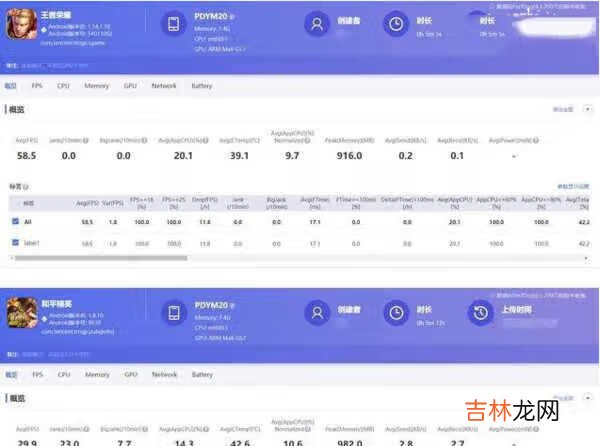The height and width of the screenshot is (446, 600).
Task: Click the 时长 clock icon in top report
Action: (397, 24)
